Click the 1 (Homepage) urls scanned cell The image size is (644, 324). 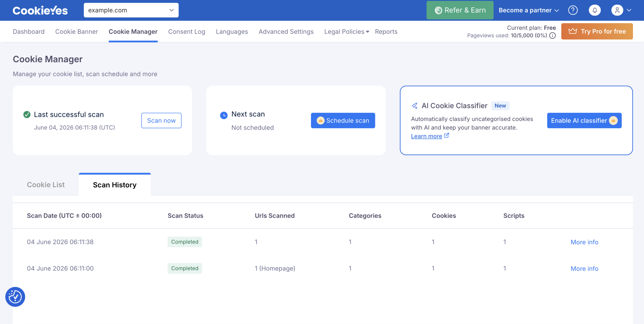click(x=275, y=268)
